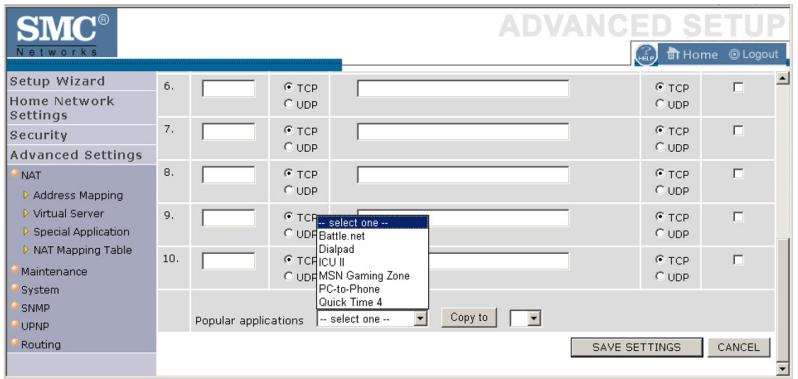Choose MSN Gaming Zone from list
The height and width of the screenshot is (379, 798).
pyautogui.click(x=373, y=276)
